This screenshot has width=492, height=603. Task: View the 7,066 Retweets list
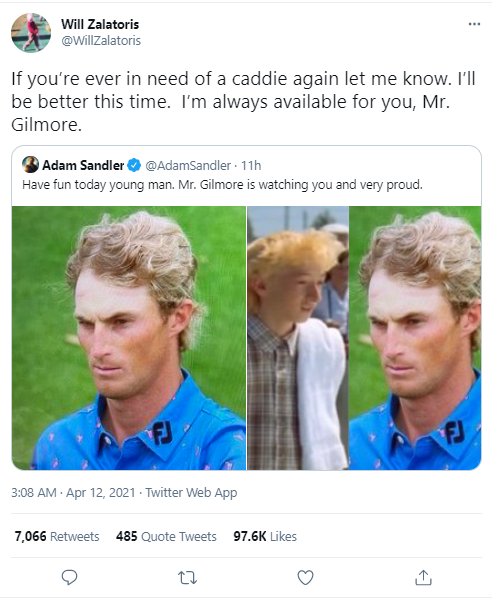(x=57, y=536)
